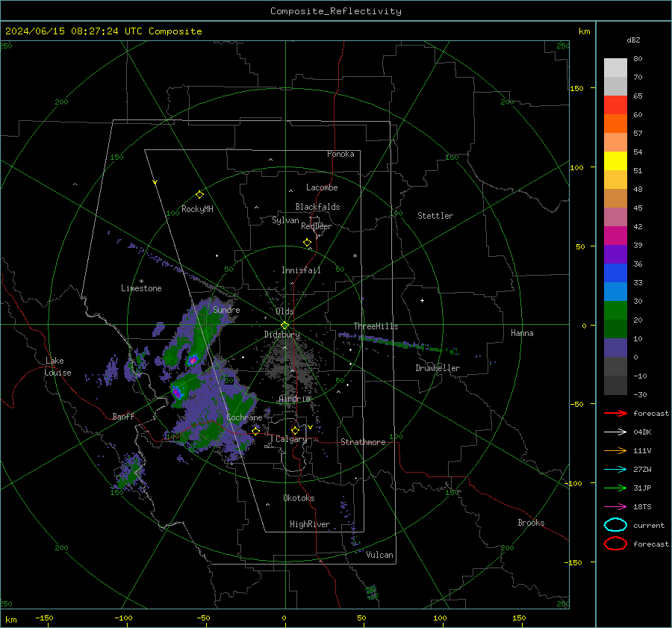Click the white plus marker west of Hanna

[422, 300]
